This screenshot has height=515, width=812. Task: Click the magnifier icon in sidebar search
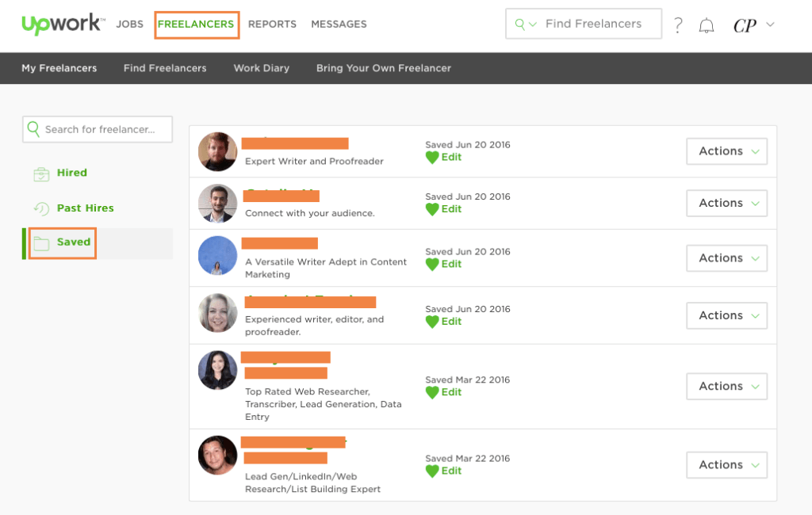[33, 129]
